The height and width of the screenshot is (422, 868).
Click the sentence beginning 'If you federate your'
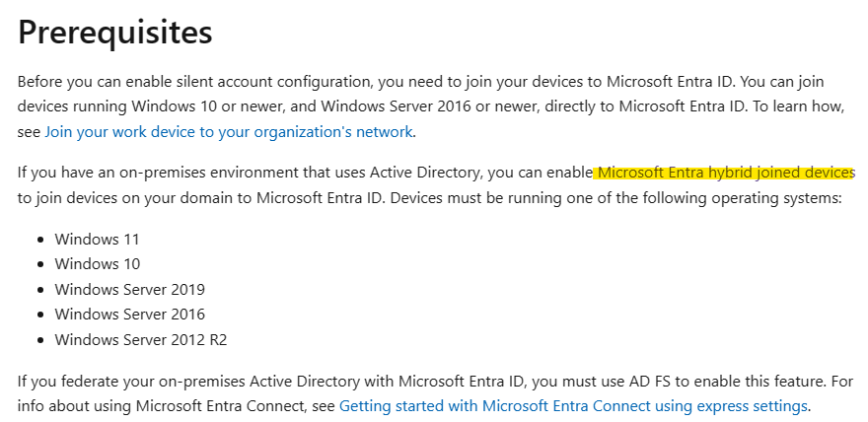(436, 393)
